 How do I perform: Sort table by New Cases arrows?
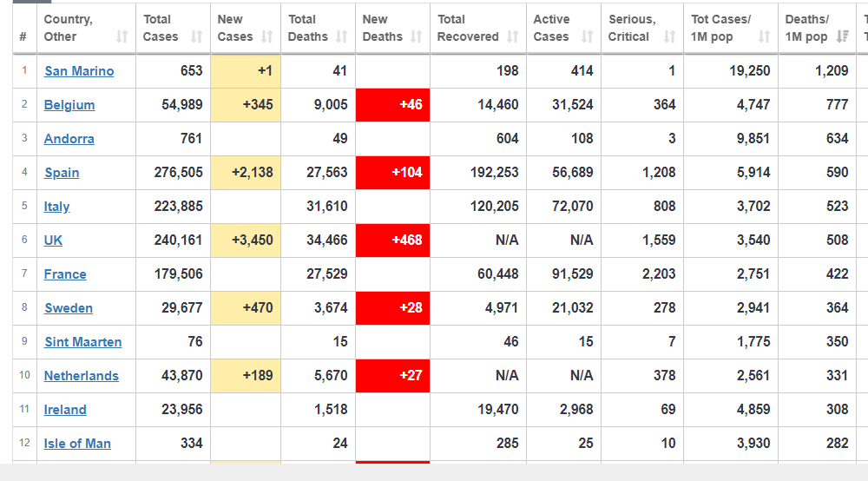click(266, 36)
